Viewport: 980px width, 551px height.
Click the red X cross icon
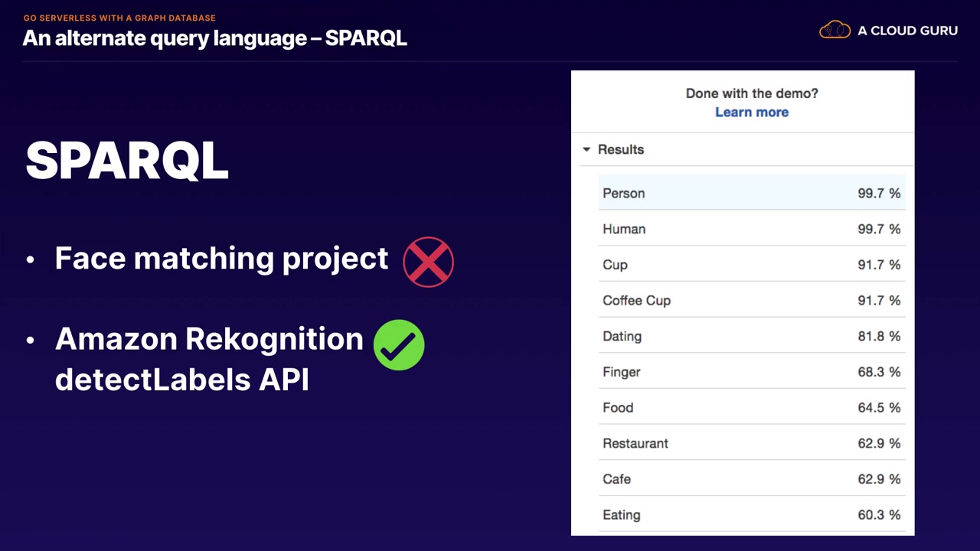point(429,262)
